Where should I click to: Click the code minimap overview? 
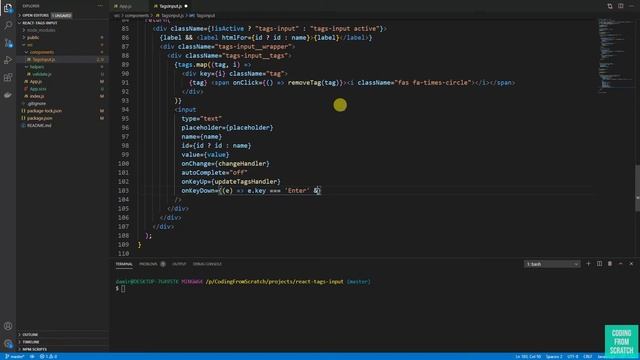[616, 55]
